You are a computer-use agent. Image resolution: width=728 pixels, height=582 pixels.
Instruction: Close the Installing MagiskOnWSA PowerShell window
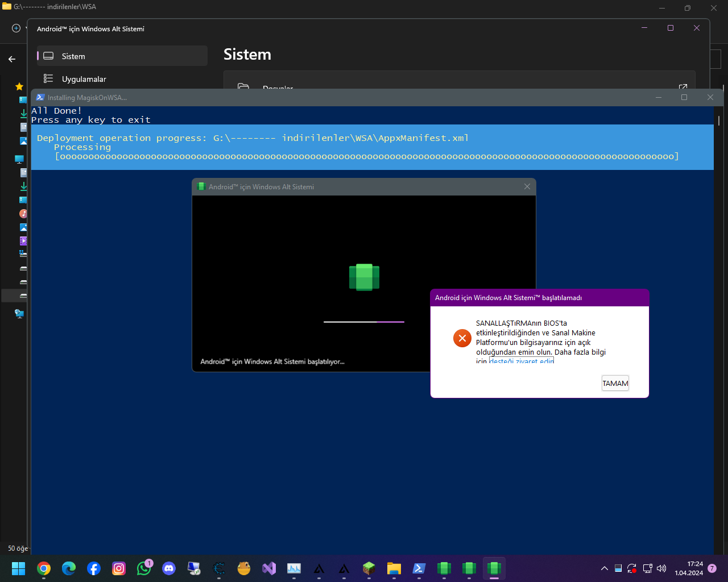click(x=710, y=97)
